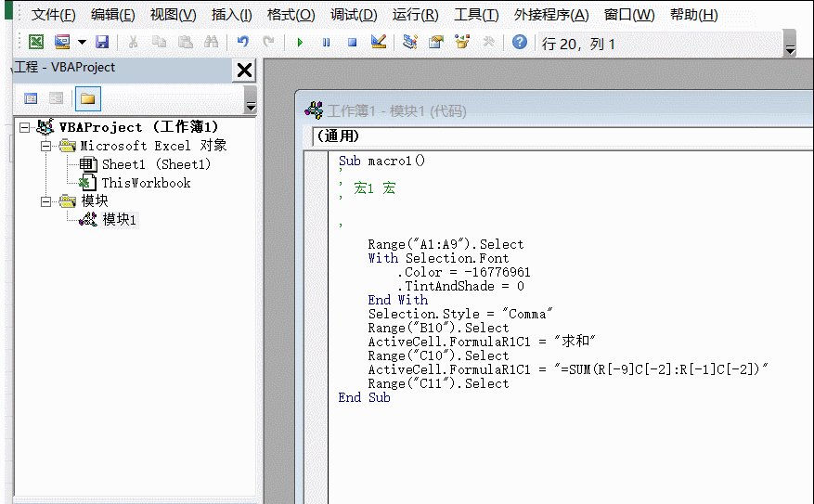Close the VBAProject panel
This screenshot has height=504, width=814.
[244, 70]
